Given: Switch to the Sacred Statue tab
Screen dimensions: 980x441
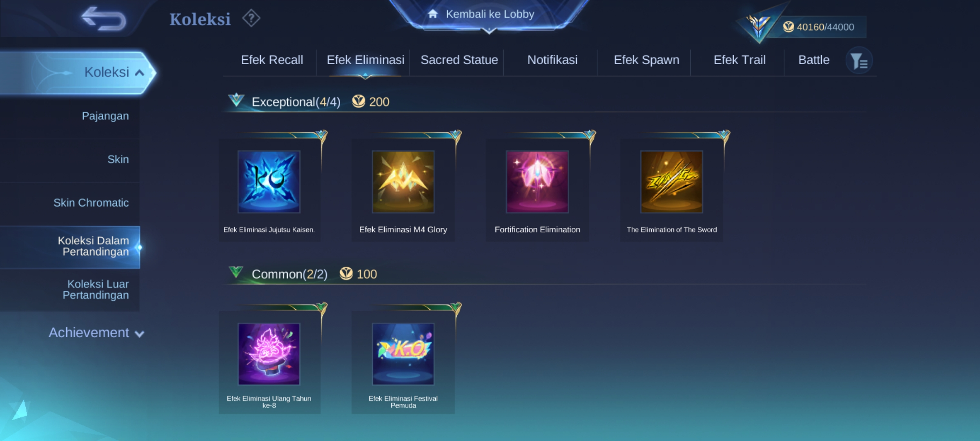Looking at the screenshot, I should point(459,60).
